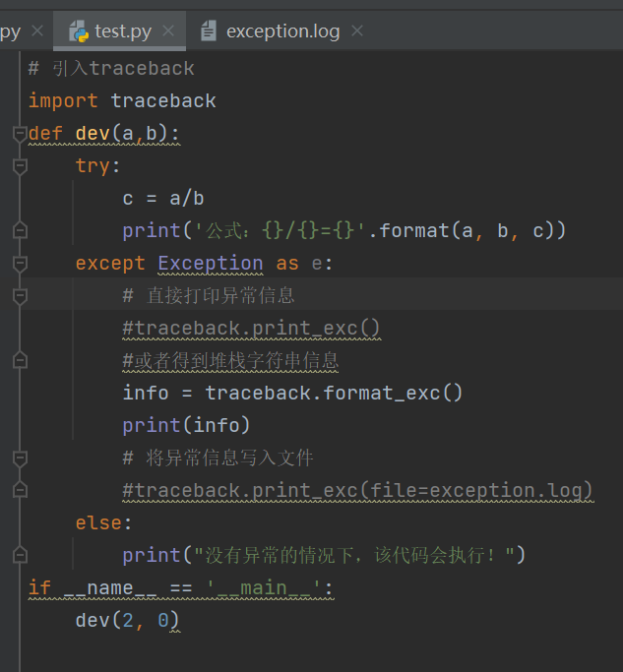Screen dimensions: 623x672
Task: Click the 'dev' function name in def line
Action: 93,134
